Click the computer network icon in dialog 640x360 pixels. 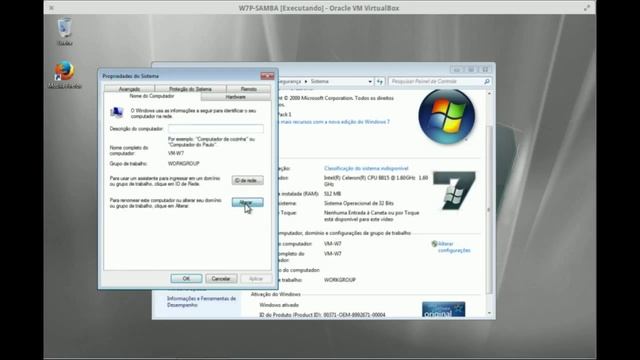click(x=117, y=112)
